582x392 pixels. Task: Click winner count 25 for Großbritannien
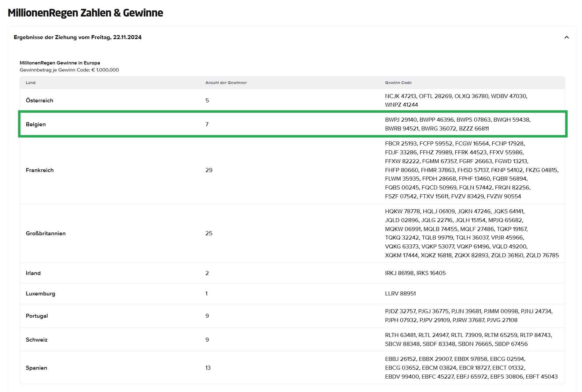209,233
